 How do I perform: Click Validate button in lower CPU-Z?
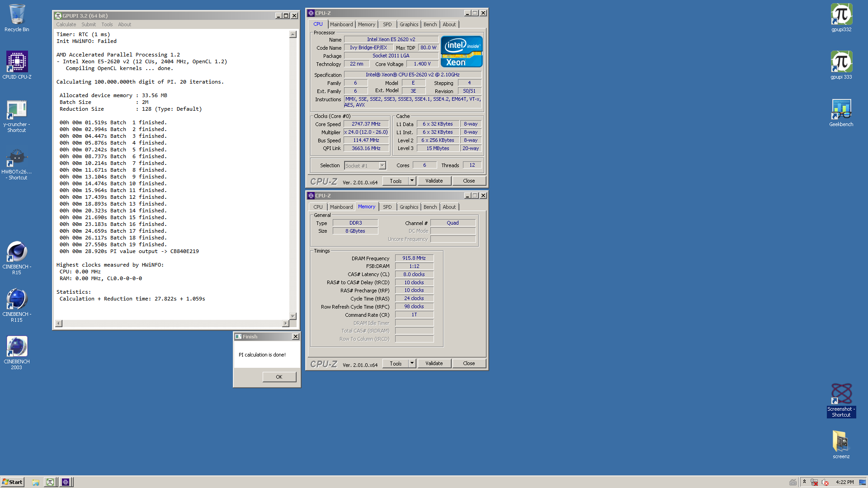tap(434, 363)
